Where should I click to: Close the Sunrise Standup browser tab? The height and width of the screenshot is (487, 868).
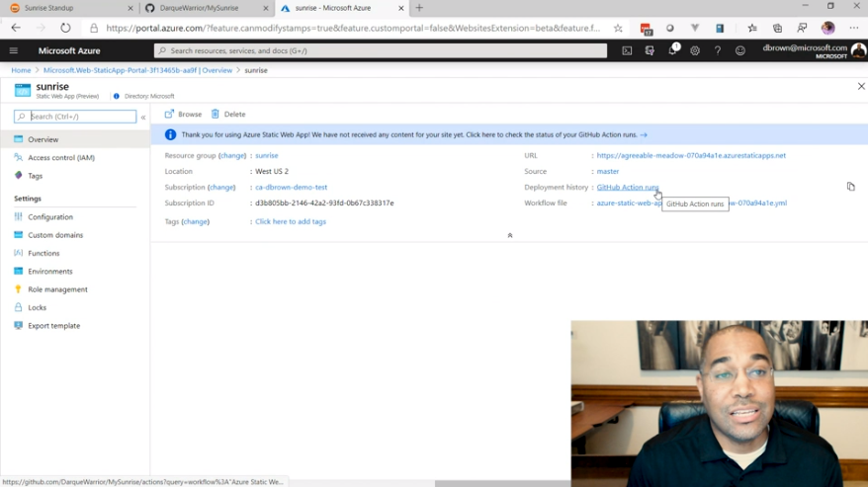coord(130,8)
